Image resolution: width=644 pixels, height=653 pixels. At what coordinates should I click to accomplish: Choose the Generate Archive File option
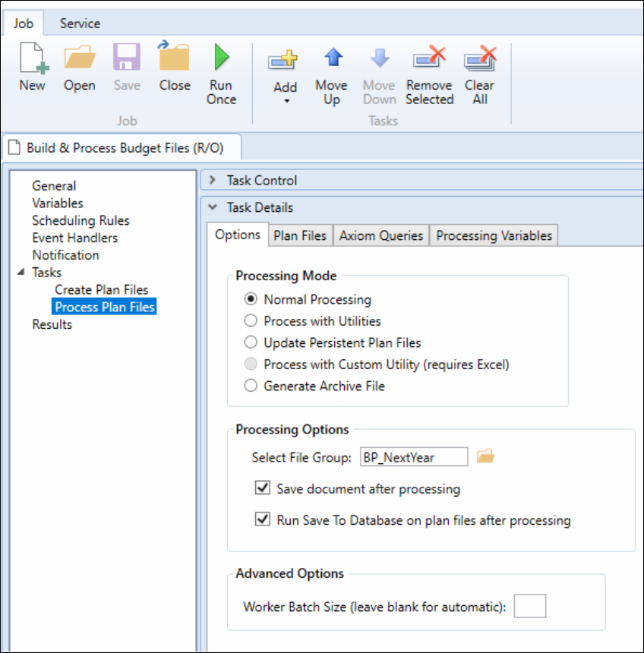coord(251,386)
